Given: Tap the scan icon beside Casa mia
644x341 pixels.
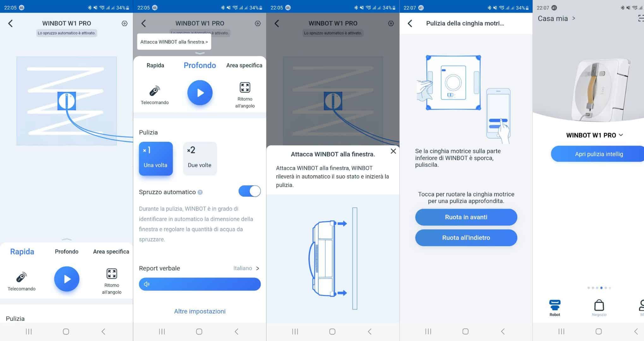Looking at the screenshot, I should tap(641, 19).
